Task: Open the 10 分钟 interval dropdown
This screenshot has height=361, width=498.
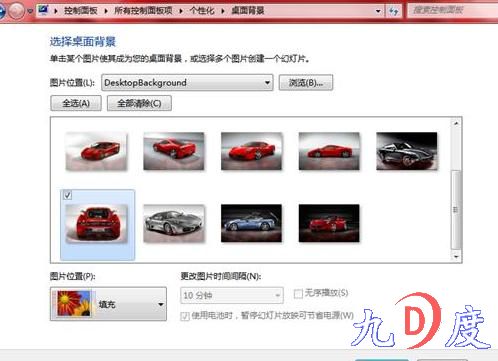Action: click(x=232, y=295)
